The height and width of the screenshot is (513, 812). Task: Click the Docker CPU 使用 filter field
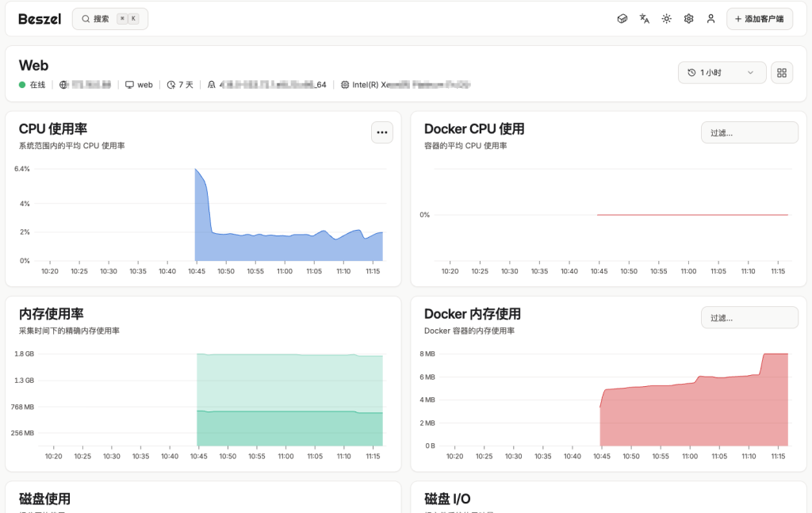(x=749, y=132)
